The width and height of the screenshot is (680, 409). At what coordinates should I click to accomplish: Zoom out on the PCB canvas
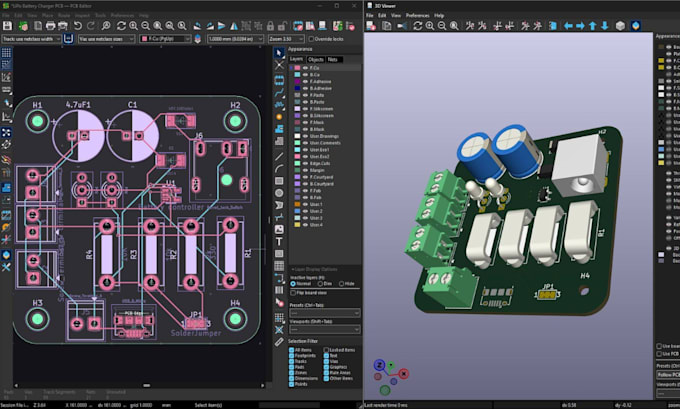(x=145, y=26)
